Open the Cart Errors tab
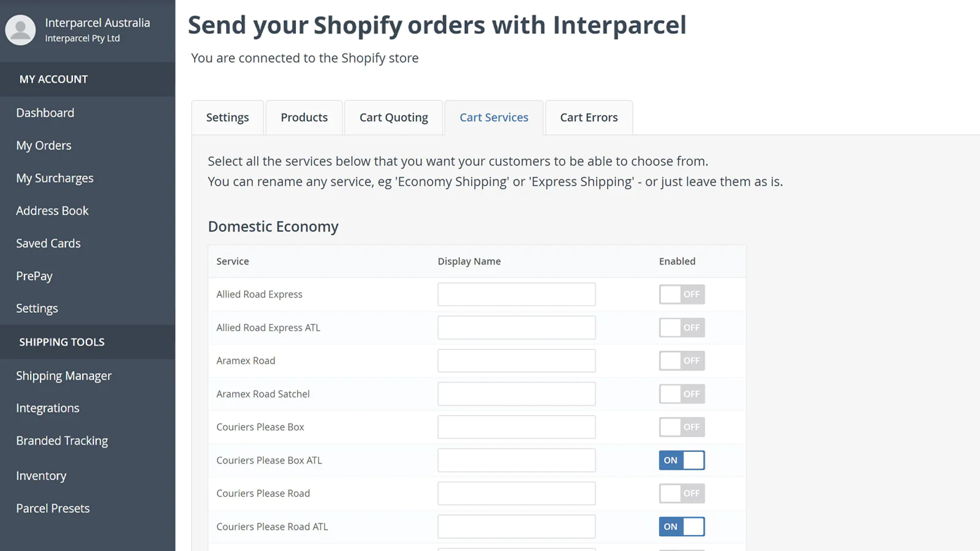Screen dimensions: 980x551 tap(589, 118)
